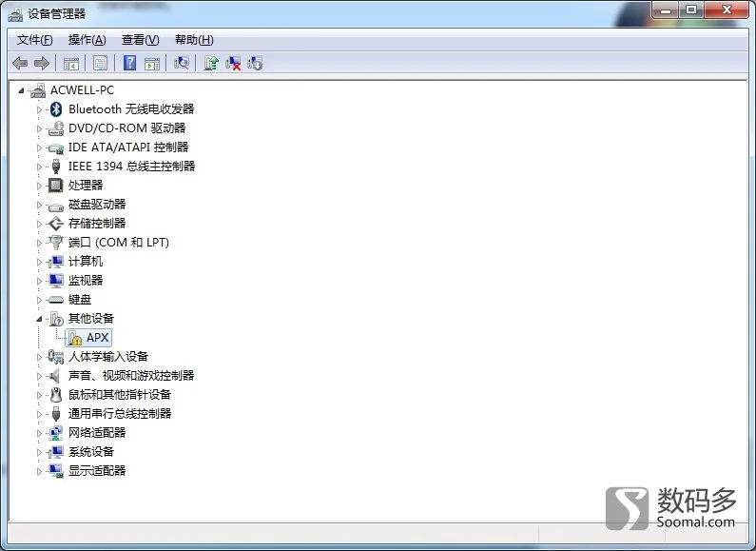Image resolution: width=756 pixels, height=551 pixels.
Task: Expand IDE ATA/ATAPI 控制器 node
Action: coord(39,148)
